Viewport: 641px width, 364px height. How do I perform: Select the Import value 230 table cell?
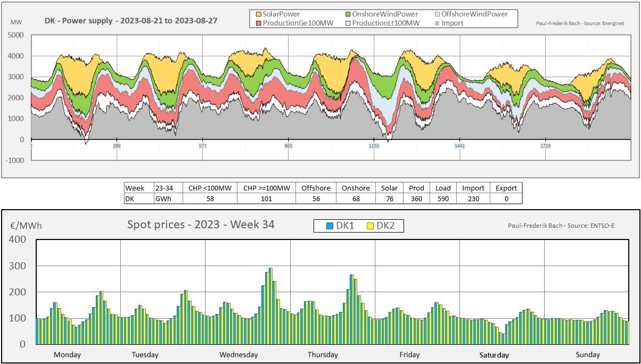tap(473, 198)
